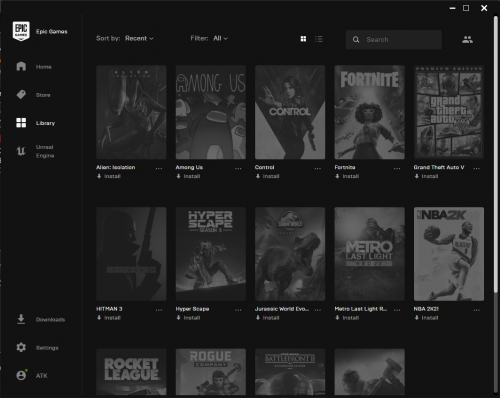The height and width of the screenshot is (398, 500).
Task: Install Metro Last Light Redux
Action: (x=347, y=318)
